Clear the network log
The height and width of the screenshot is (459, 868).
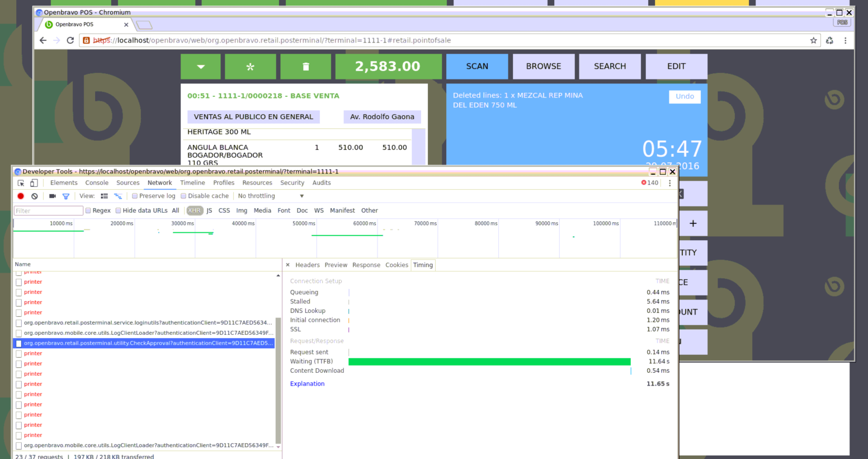(x=35, y=196)
